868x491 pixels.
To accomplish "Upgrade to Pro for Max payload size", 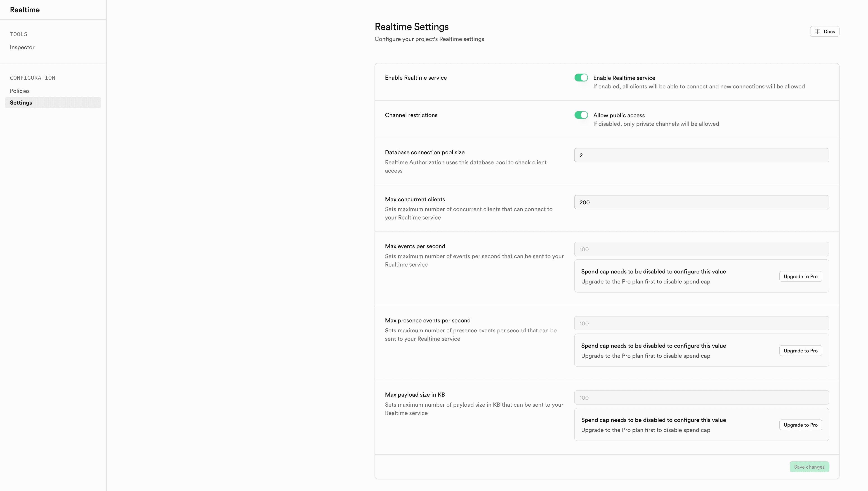I will click(801, 424).
